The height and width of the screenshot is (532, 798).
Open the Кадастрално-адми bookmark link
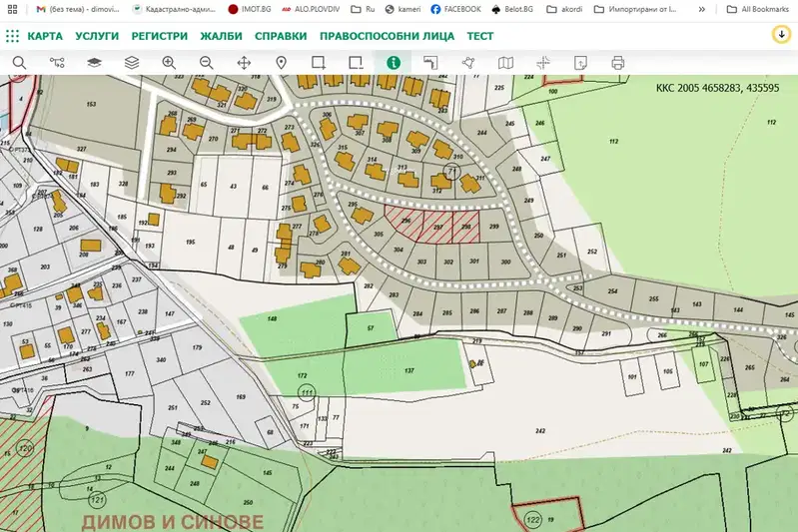(174, 9)
